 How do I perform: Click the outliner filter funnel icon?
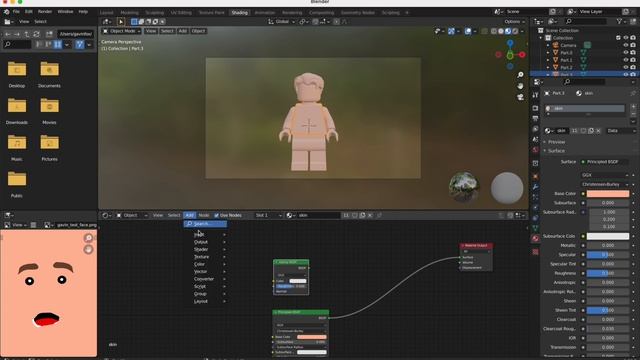[x=619, y=21]
